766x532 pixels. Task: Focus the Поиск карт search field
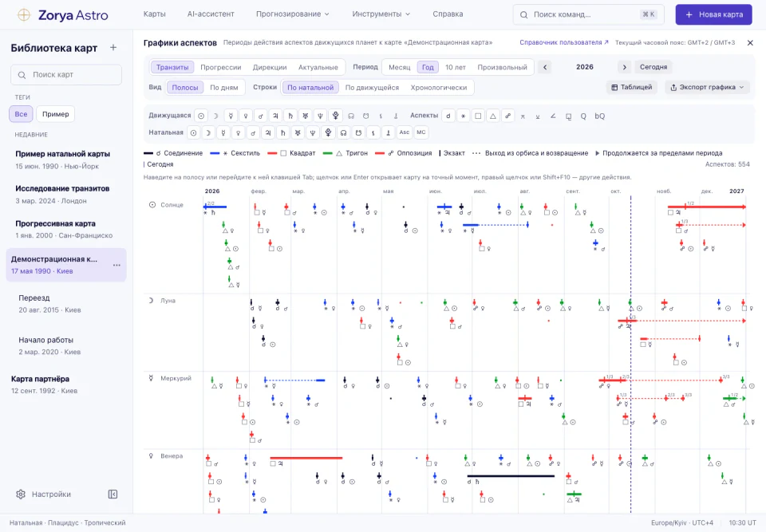66,75
